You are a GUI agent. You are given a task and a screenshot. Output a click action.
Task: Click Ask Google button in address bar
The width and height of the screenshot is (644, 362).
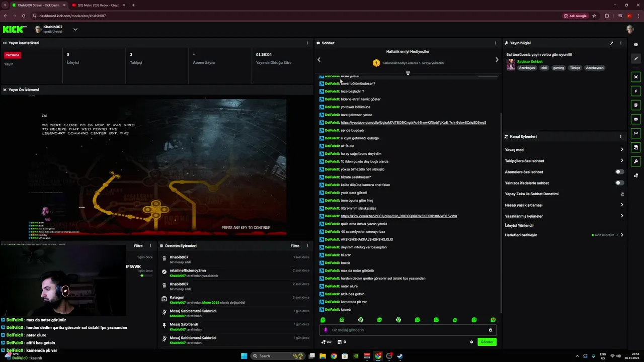[x=575, y=16]
